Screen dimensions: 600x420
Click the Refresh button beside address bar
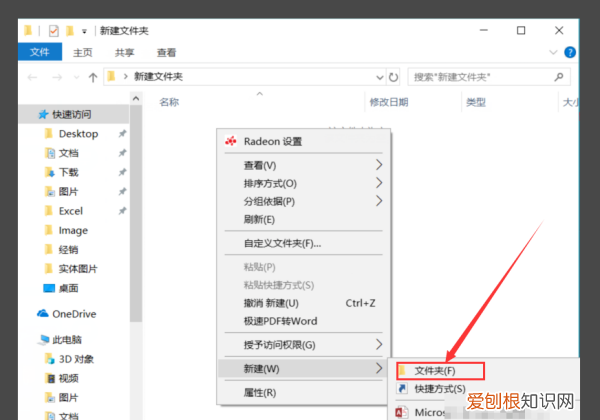point(393,78)
